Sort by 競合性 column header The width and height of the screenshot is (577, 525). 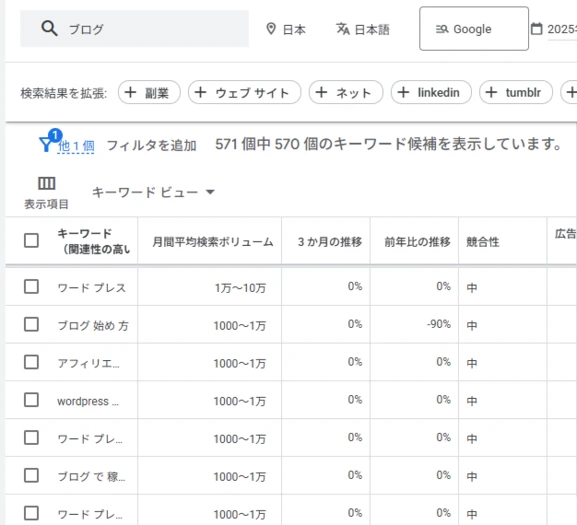coord(482,242)
